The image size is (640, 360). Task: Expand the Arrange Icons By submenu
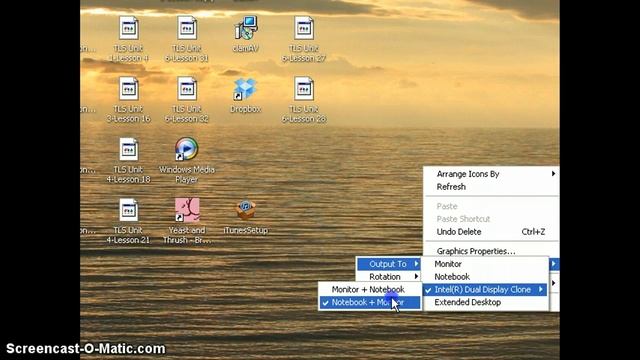pyautogui.click(x=491, y=174)
